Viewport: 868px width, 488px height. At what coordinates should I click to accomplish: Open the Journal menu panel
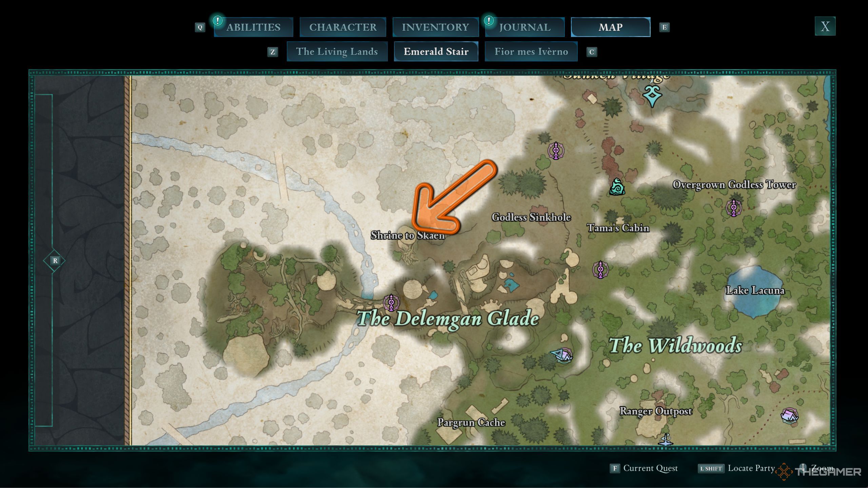524,27
